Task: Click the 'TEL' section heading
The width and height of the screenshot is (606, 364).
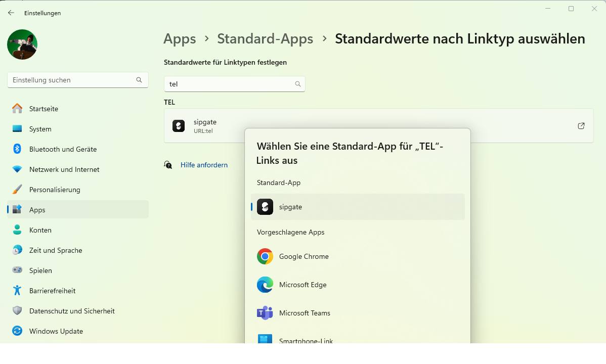Action: tap(169, 103)
